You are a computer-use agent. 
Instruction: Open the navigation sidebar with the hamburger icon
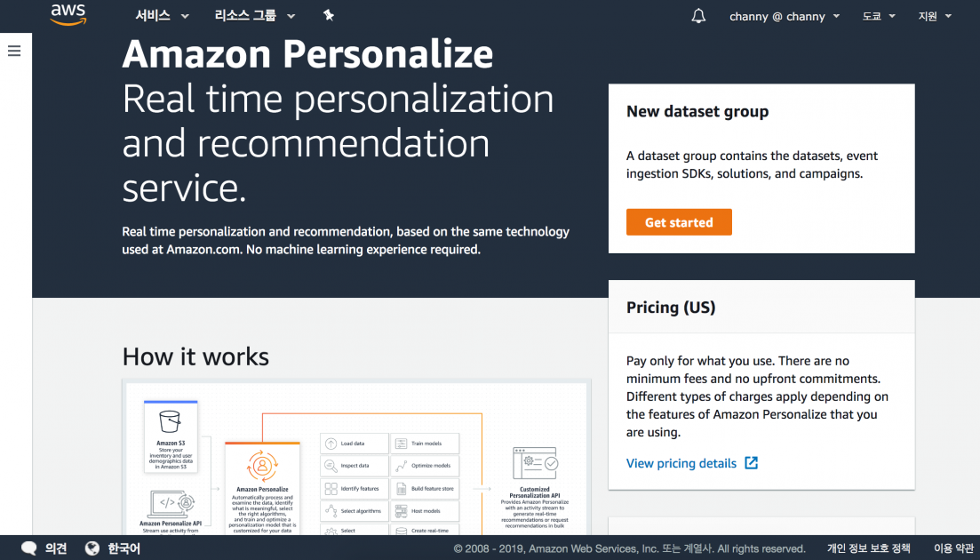tap(14, 51)
